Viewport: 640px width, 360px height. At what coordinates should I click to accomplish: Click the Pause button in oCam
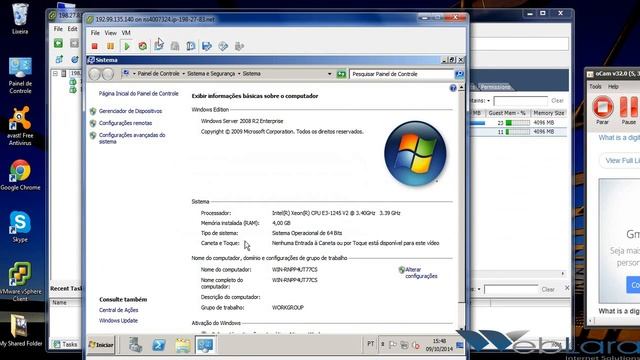click(x=629, y=110)
